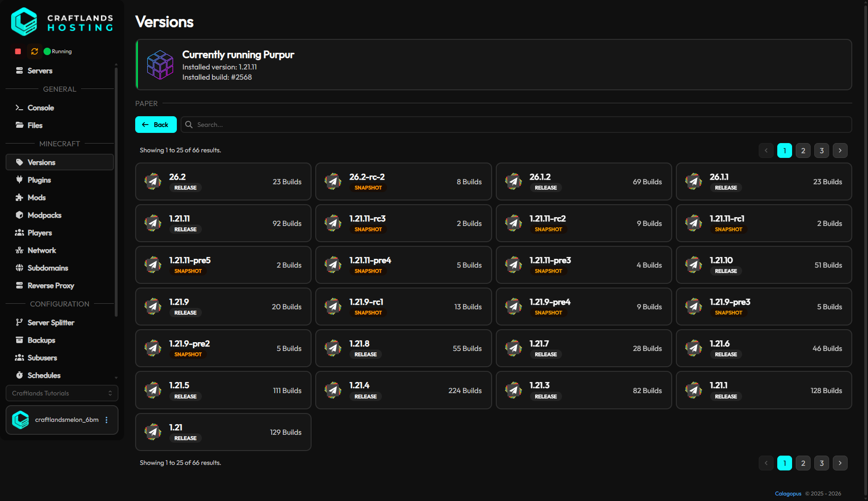Click the Paper icon on 1.21.8 card
The width and height of the screenshot is (868, 501).
[333, 348]
